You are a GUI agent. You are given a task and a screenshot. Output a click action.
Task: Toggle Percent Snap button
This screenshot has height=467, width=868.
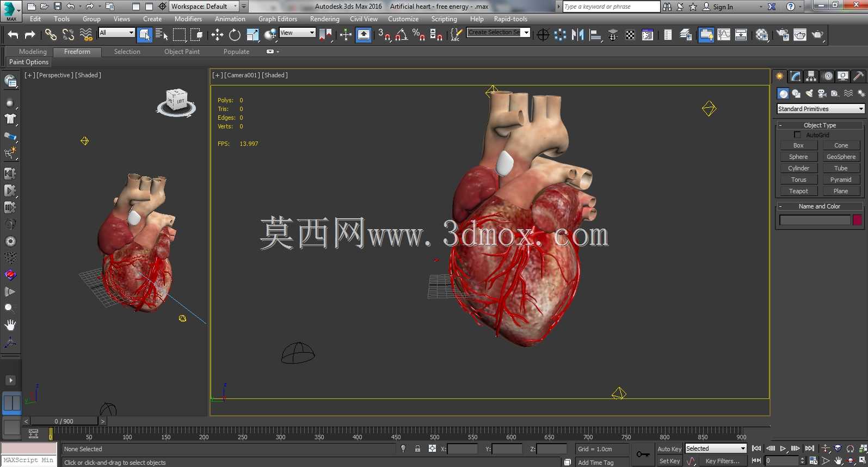(418, 35)
